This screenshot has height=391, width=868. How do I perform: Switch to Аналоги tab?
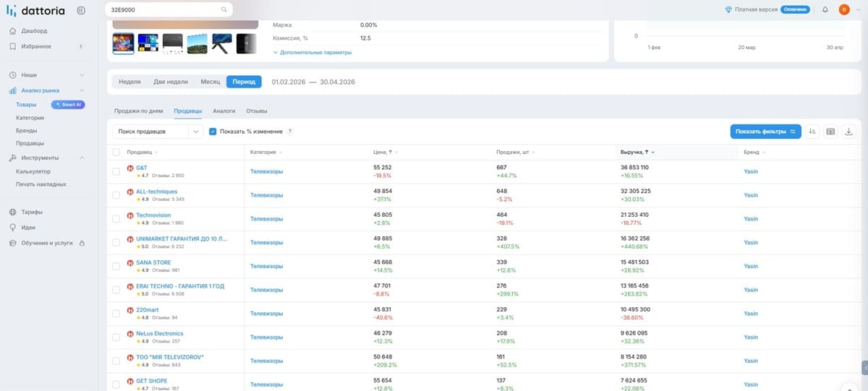tap(224, 111)
